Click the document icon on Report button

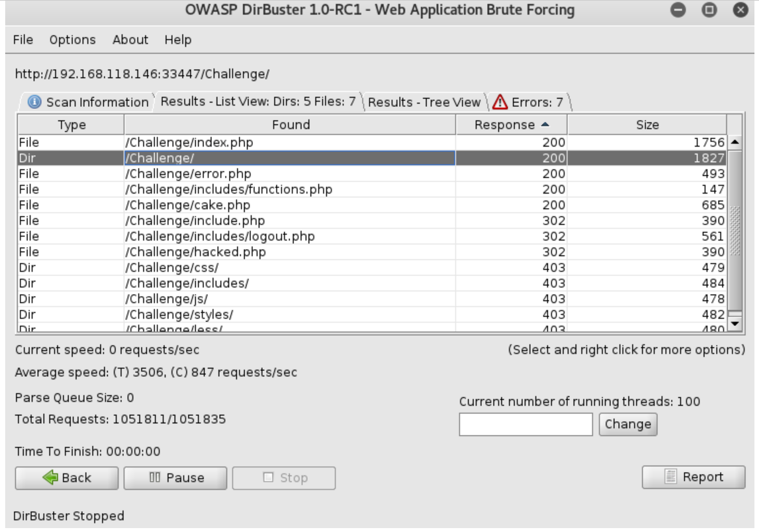670,477
